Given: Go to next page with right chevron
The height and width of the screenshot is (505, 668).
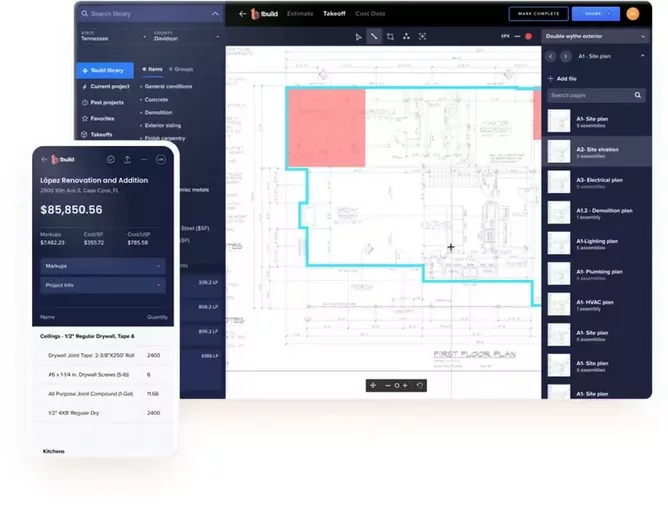Looking at the screenshot, I should point(566,56).
